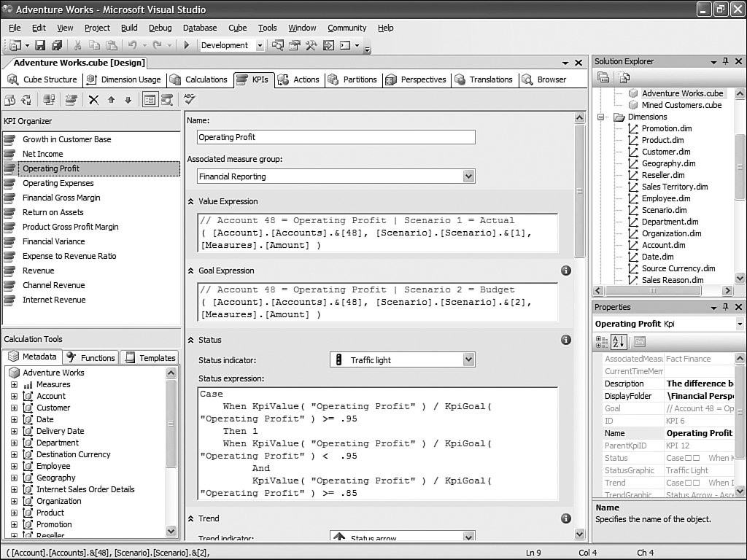Image resolution: width=747 pixels, height=560 pixels.
Task: Click the Delete X icon in KPI toolbar
Action: click(94, 100)
